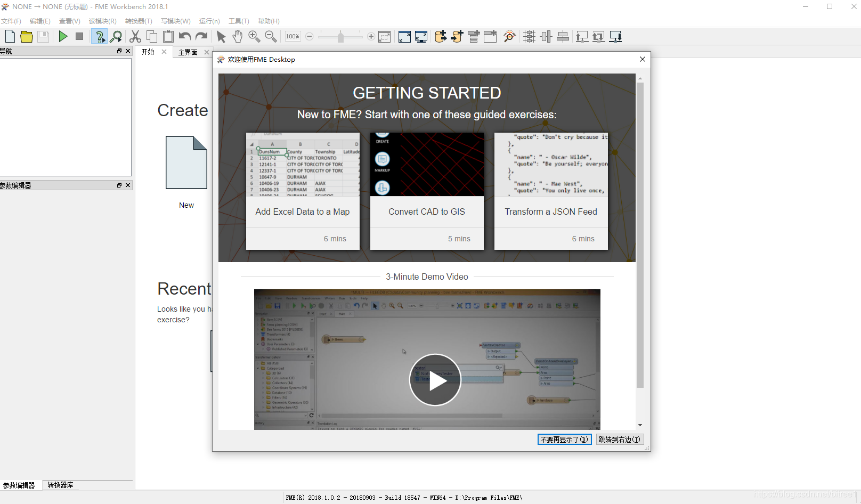This screenshot has height=504, width=861.
Task: Close the 欢迎使用FME Desktop dialog
Action: (x=643, y=59)
